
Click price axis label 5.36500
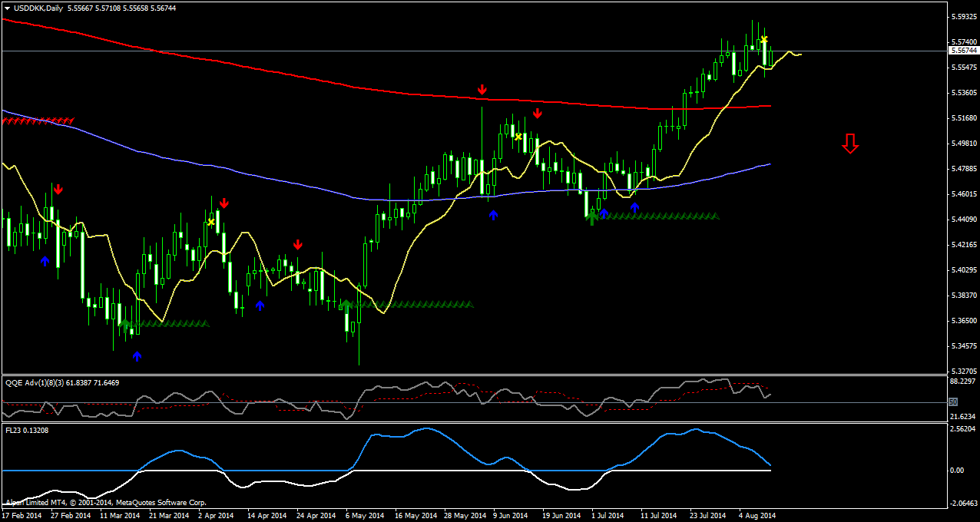964,320
